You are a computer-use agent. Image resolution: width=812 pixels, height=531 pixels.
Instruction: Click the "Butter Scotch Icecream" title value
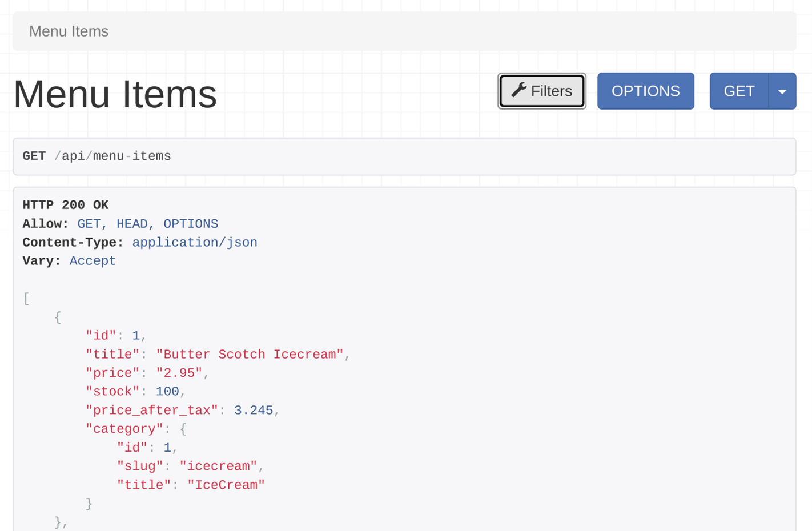[250, 355]
